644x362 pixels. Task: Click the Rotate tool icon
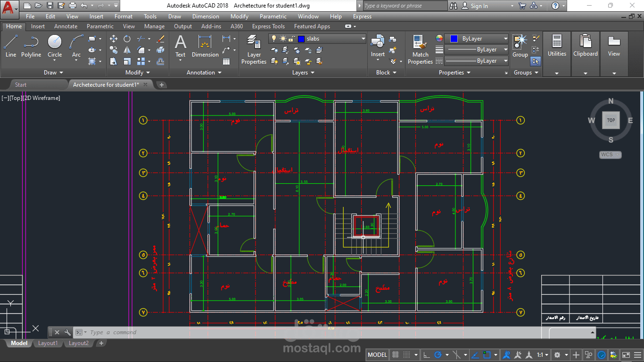[127, 39]
